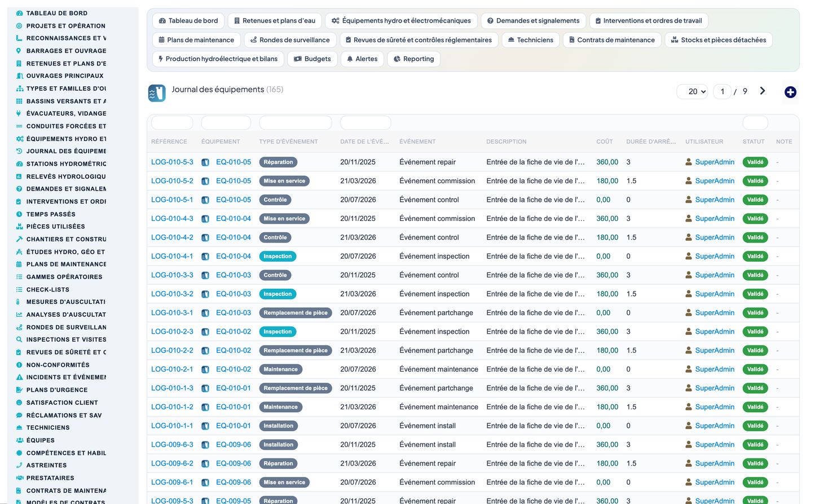Switch to Demandes et signalements tab
This screenshot has width=815, height=504.
(x=533, y=21)
